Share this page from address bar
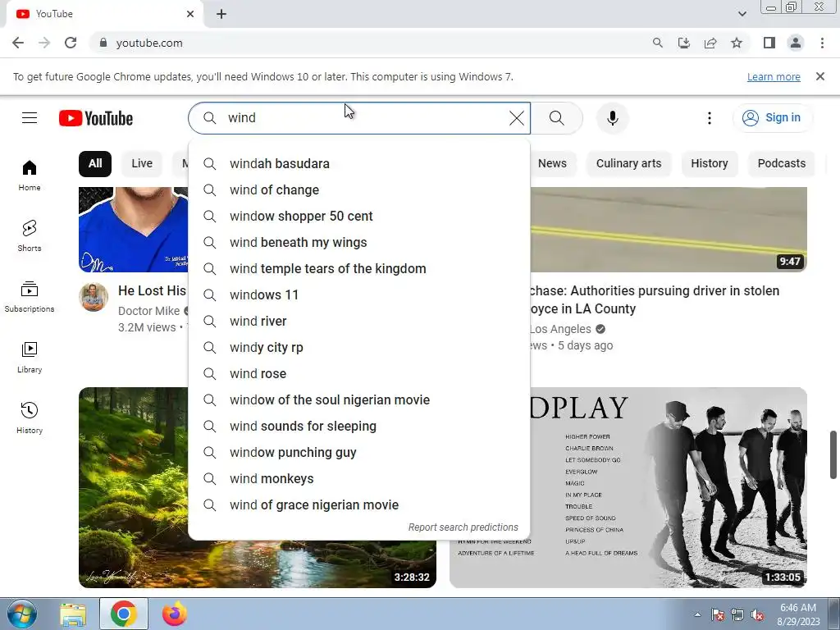This screenshot has height=630, width=840. [710, 43]
